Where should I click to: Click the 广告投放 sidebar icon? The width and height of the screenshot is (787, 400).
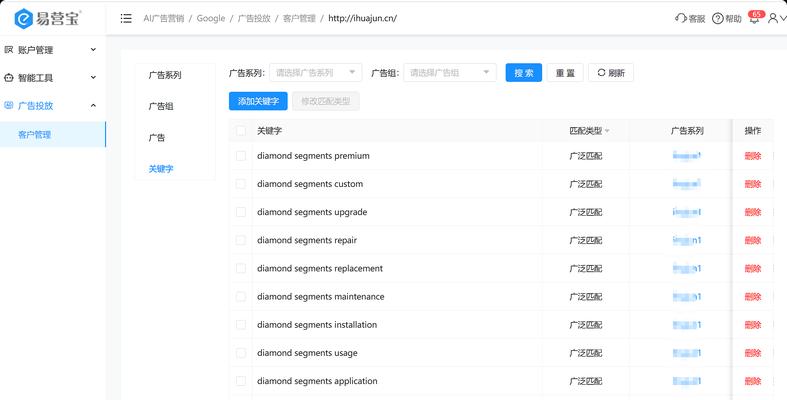(x=9, y=105)
